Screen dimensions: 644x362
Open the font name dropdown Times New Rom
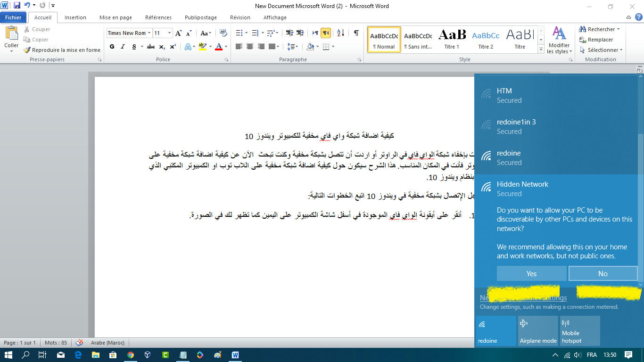point(149,33)
